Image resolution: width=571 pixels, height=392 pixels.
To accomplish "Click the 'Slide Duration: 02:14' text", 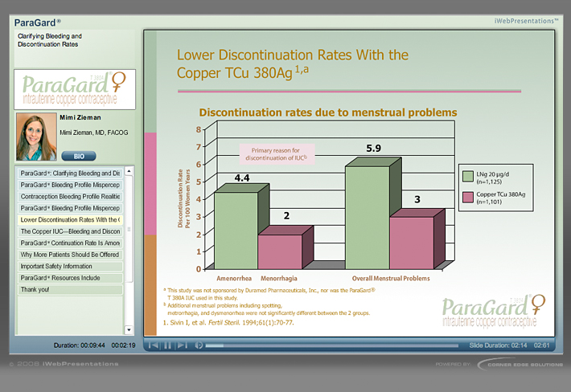I will [x=498, y=345].
